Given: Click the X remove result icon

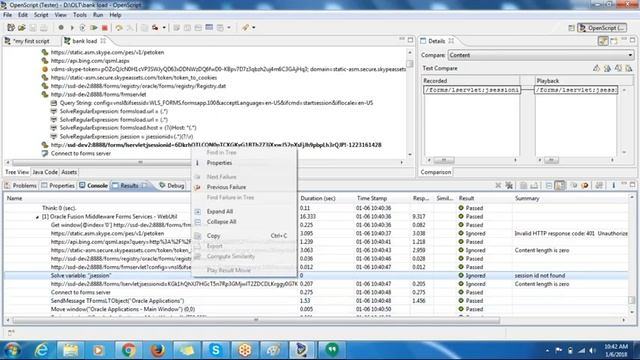Looking at the screenshot, I should [498, 186].
